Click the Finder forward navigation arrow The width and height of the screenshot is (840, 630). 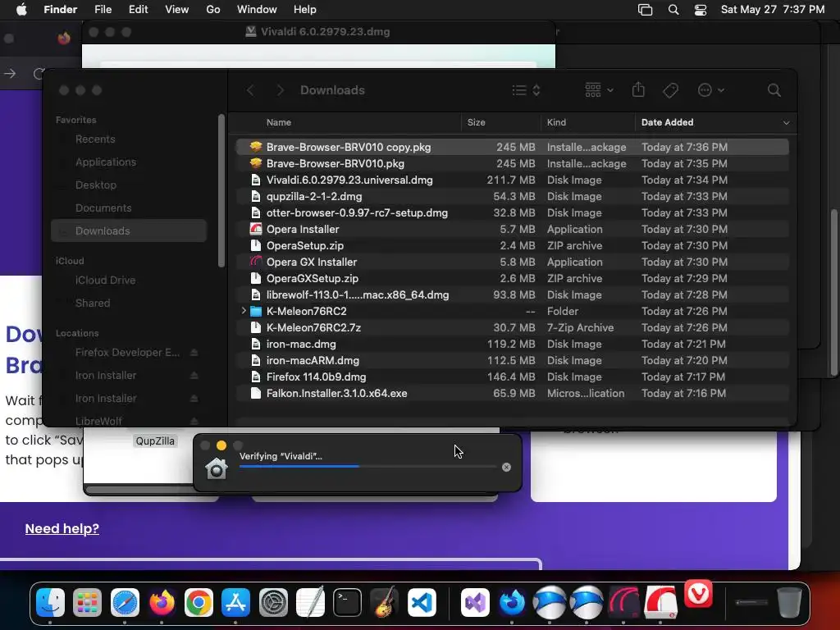[x=281, y=90]
